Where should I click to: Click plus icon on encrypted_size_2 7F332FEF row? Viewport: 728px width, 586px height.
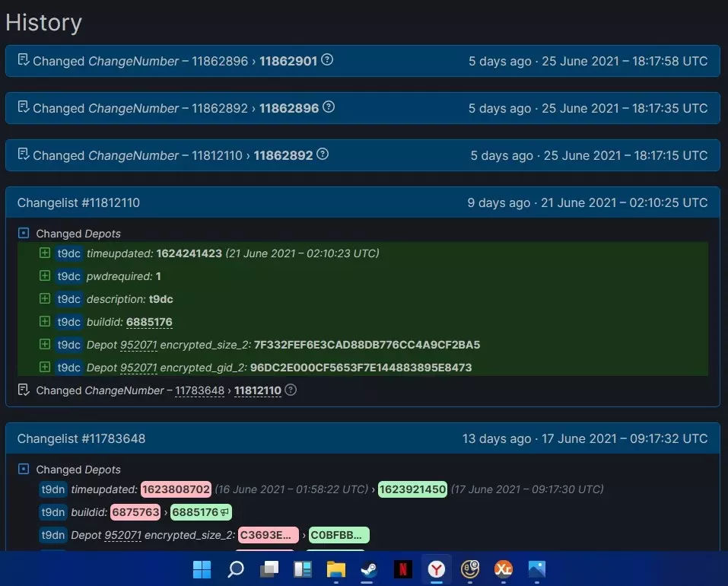[45, 344]
